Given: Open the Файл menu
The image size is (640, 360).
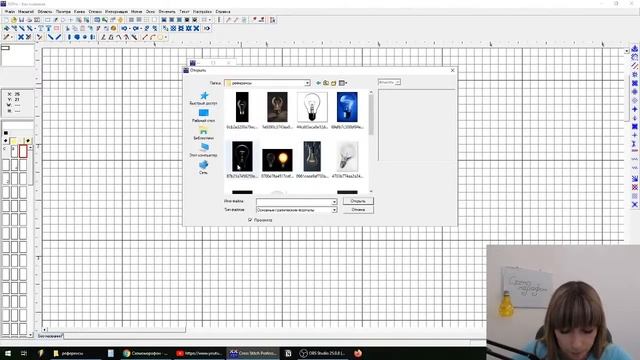Looking at the screenshot, I should click(9, 12).
